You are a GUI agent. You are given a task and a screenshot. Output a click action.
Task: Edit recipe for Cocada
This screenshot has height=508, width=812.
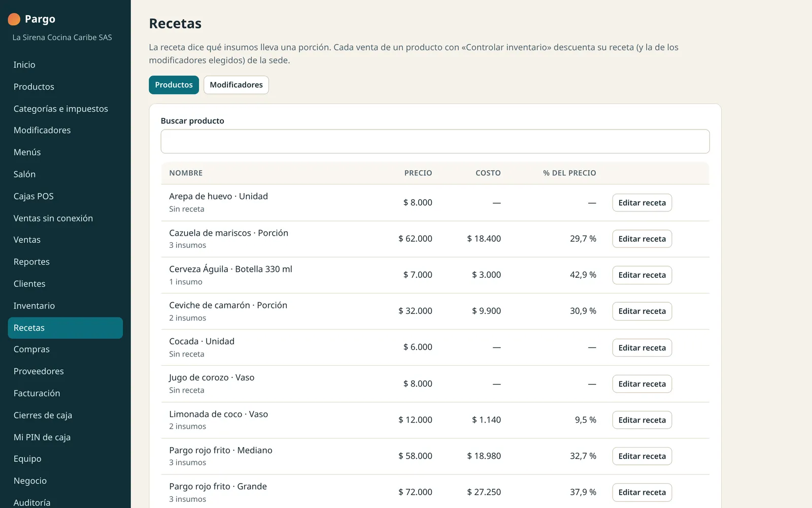click(642, 347)
